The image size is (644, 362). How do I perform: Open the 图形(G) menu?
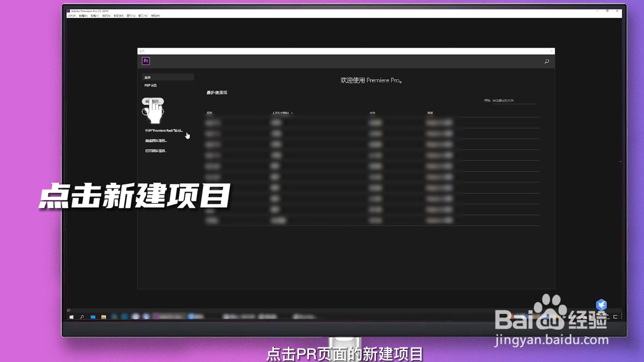click(131, 16)
